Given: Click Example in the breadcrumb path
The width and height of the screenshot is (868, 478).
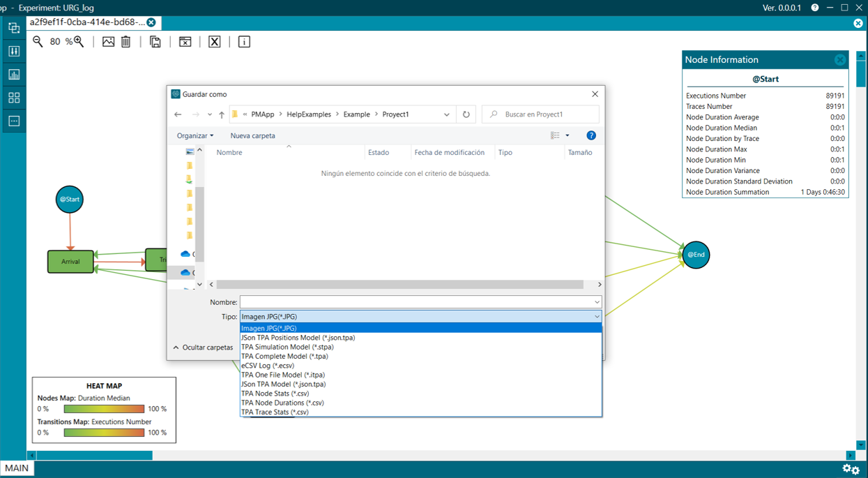Looking at the screenshot, I should [357, 114].
